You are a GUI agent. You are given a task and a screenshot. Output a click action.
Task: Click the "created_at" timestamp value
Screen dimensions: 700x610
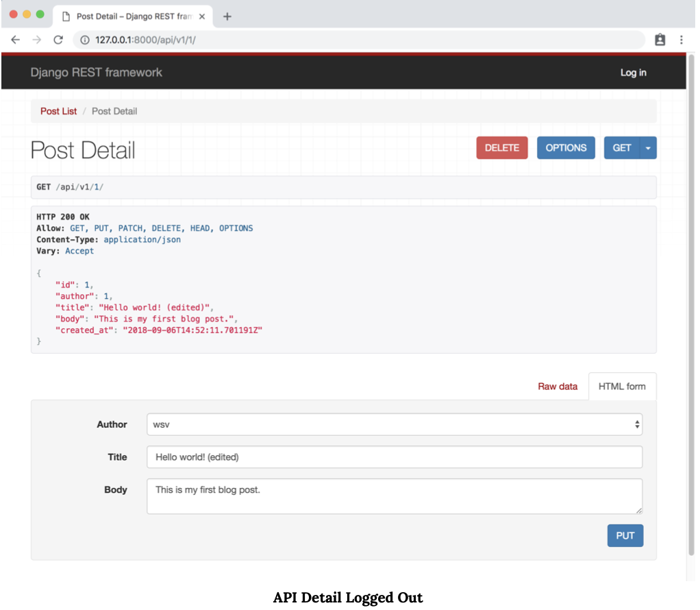(192, 330)
